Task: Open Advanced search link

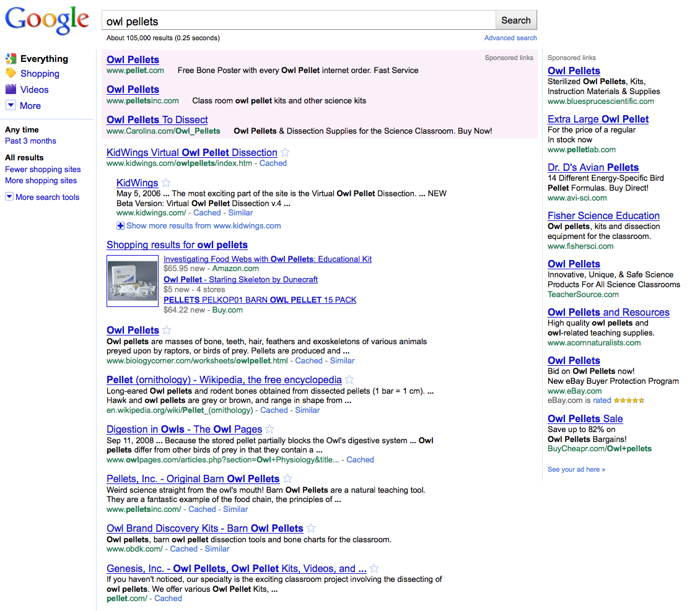Action: pos(510,38)
